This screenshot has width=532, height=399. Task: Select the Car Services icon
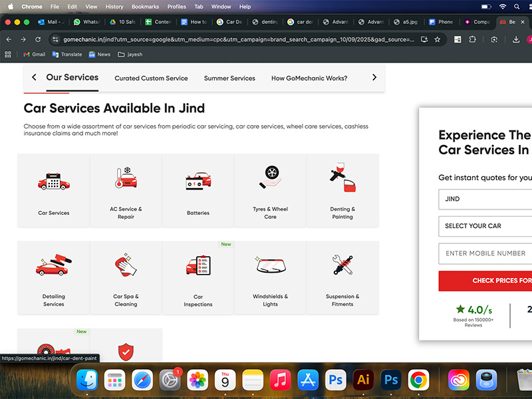(x=53, y=190)
